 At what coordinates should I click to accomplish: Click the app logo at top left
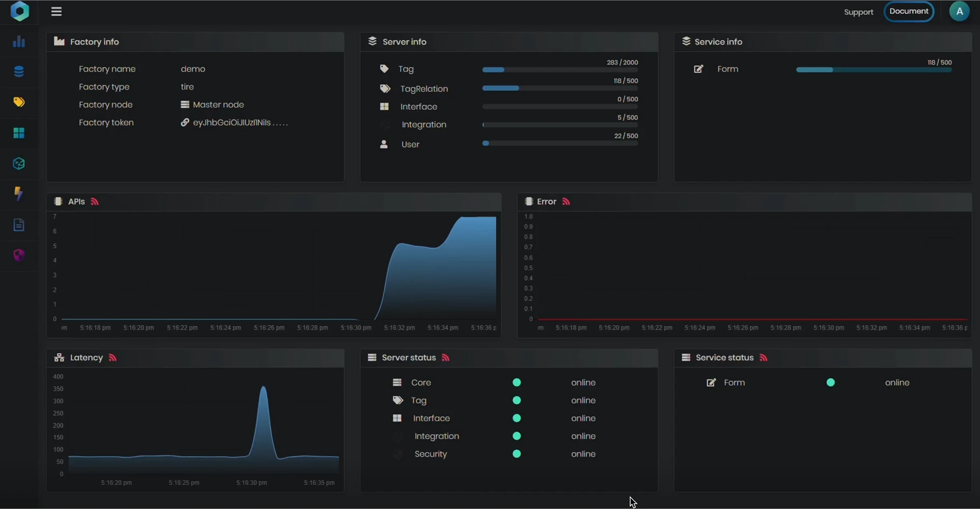coord(19,11)
